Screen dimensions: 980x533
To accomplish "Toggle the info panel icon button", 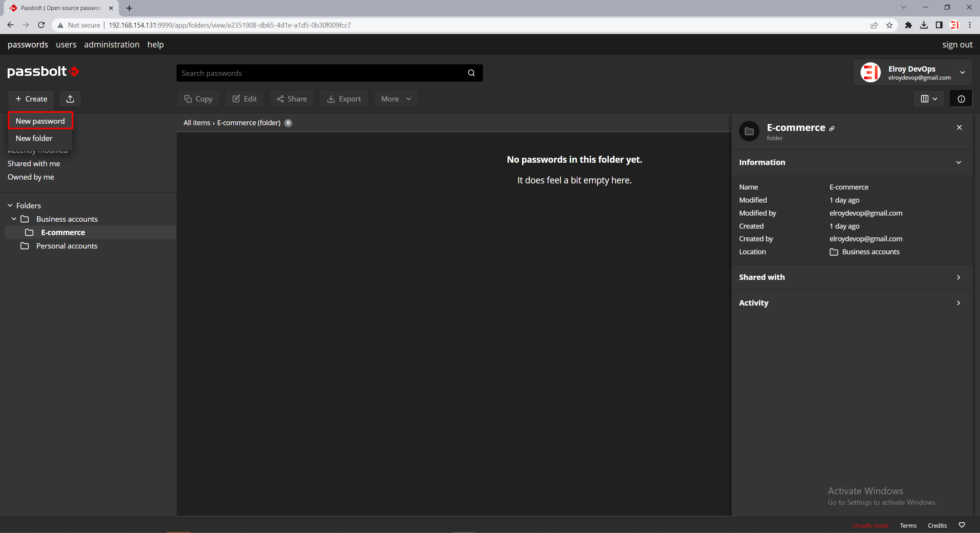I will [x=961, y=99].
